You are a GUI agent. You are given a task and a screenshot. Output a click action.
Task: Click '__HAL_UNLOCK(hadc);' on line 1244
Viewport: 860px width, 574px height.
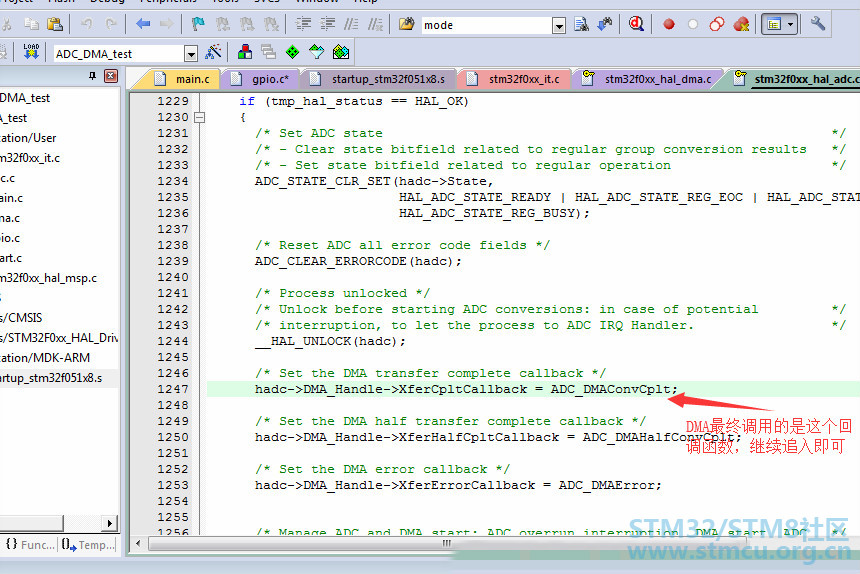coord(330,342)
